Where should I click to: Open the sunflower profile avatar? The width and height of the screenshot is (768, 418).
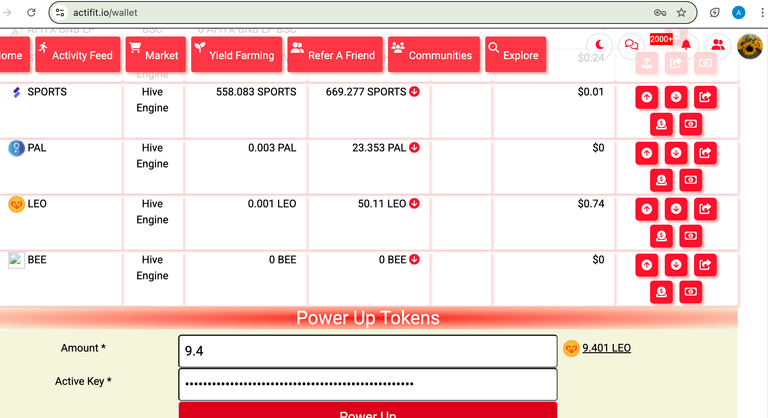[749, 46]
